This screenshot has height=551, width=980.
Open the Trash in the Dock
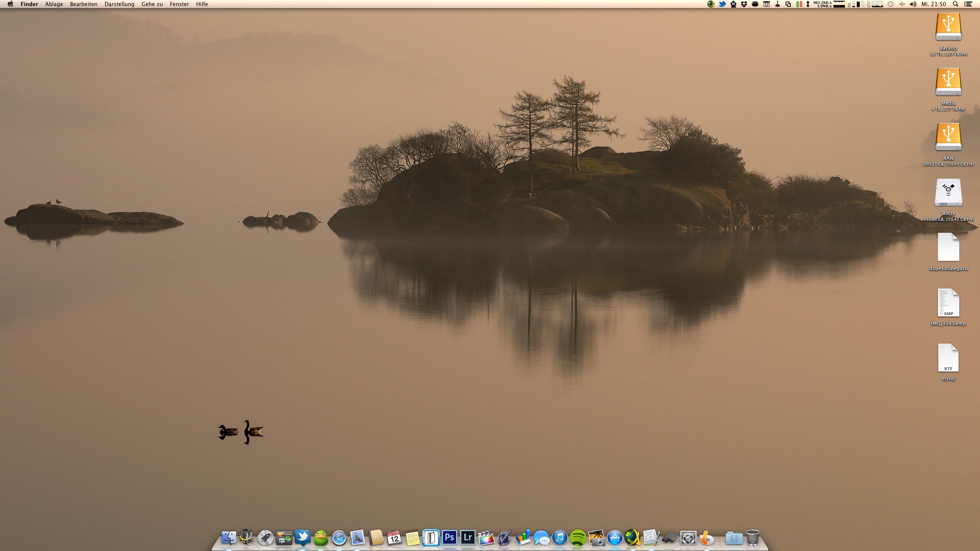(x=753, y=538)
